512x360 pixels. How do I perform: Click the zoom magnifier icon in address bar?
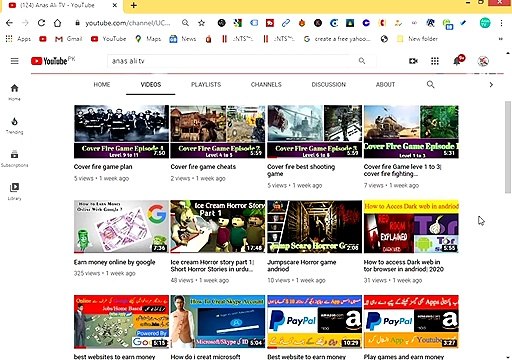point(185,23)
